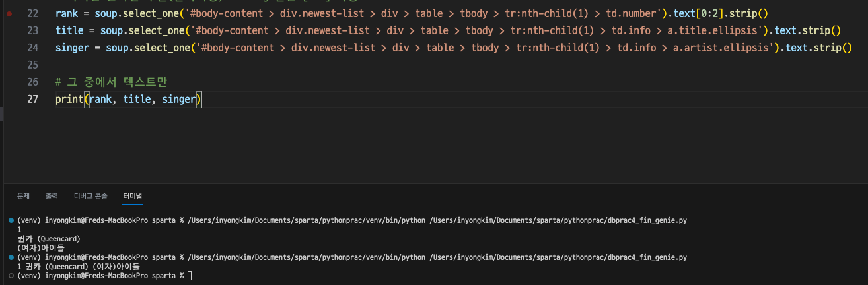Select empty line 25 by its number
This screenshot has width=868, height=285.
[x=32, y=65]
